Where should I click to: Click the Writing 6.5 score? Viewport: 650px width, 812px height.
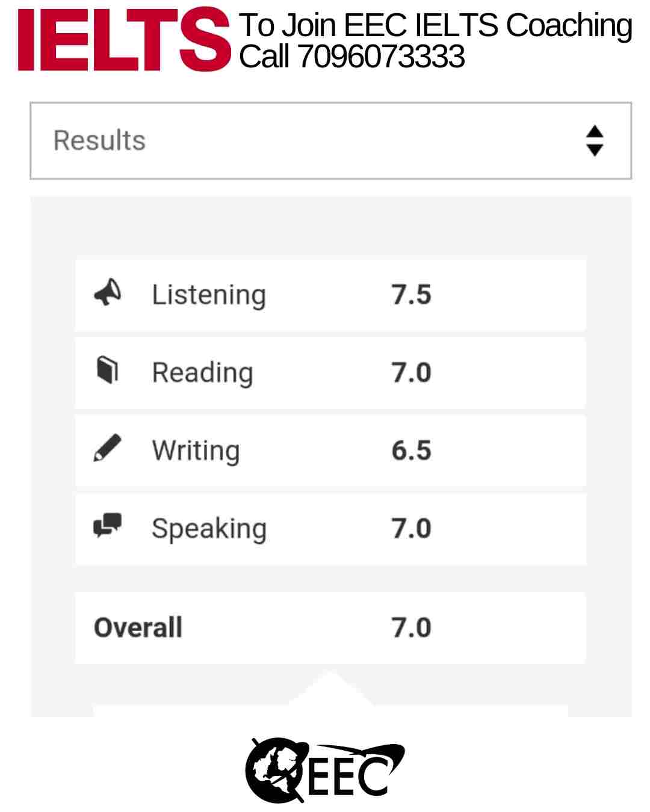412,451
